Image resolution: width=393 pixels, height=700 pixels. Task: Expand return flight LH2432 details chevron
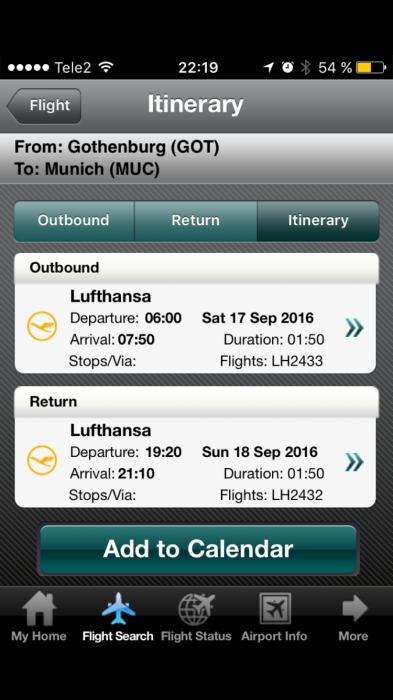[x=355, y=462]
